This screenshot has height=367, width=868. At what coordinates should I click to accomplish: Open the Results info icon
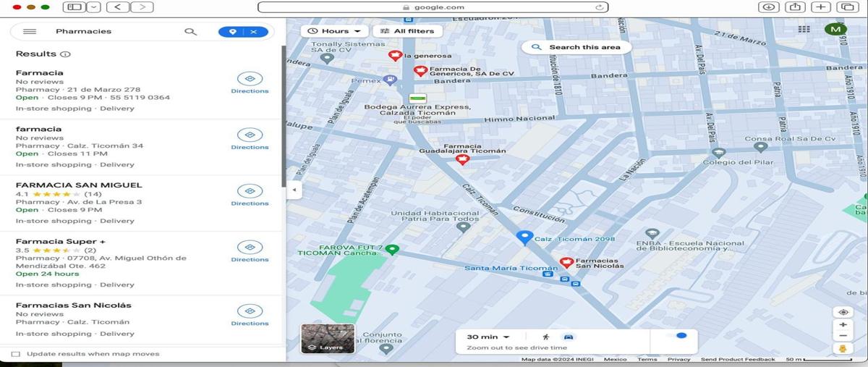pyautogui.click(x=66, y=54)
